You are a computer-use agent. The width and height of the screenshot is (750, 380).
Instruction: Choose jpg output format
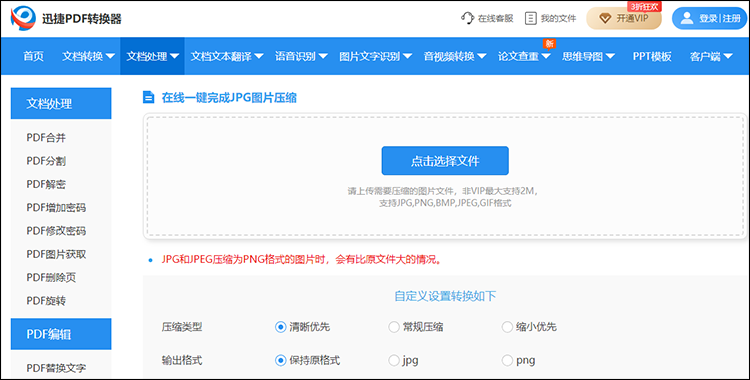point(394,360)
